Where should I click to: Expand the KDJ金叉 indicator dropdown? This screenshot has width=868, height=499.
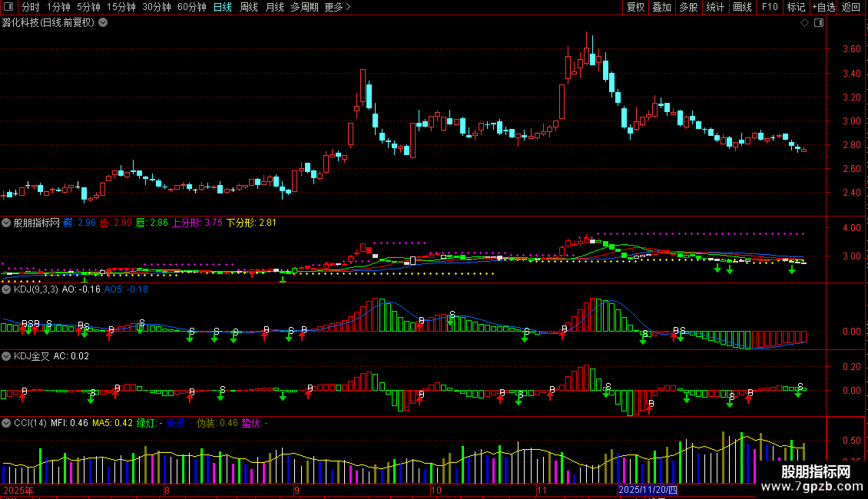6,356
